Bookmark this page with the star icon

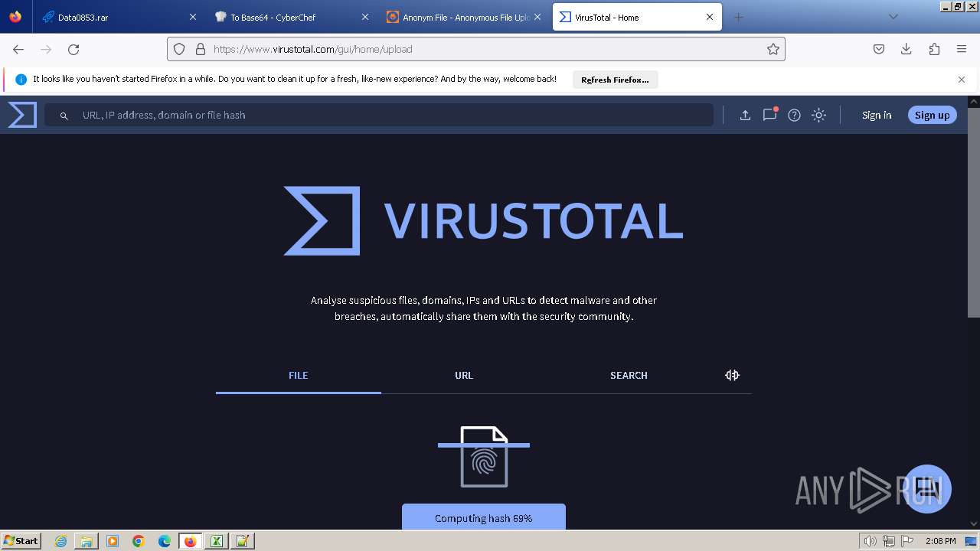(x=773, y=49)
